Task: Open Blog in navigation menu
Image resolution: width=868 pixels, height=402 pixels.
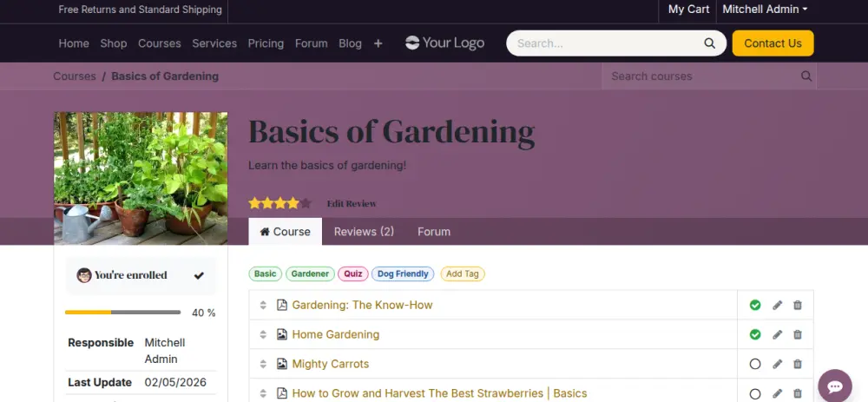Action: (x=350, y=43)
